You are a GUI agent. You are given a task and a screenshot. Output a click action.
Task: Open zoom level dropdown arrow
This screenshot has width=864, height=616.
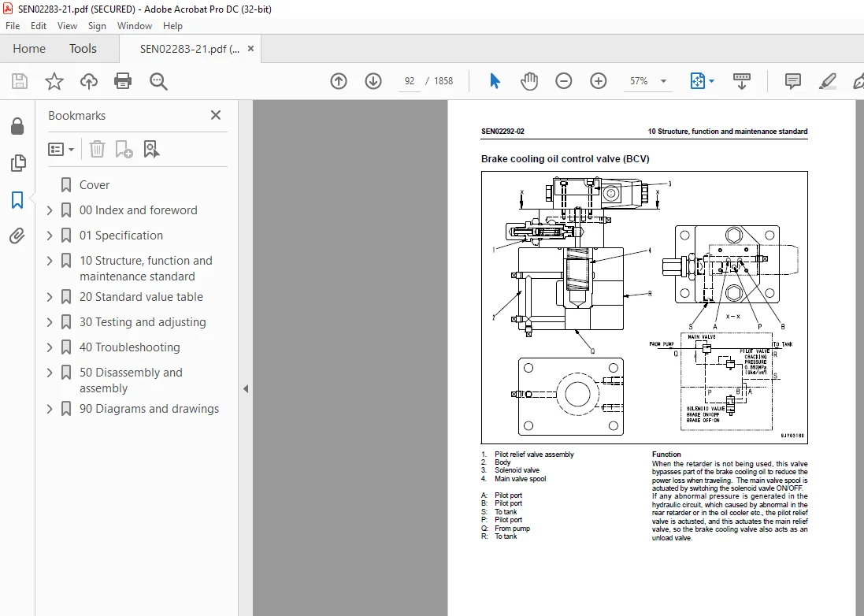[x=663, y=81]
